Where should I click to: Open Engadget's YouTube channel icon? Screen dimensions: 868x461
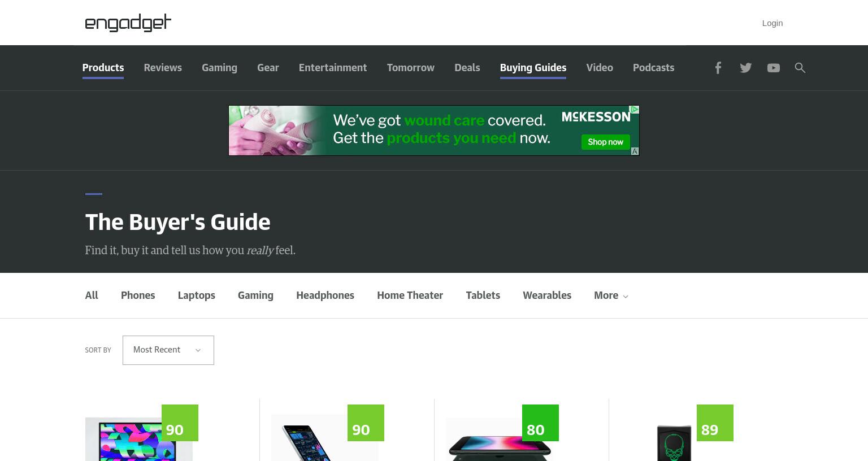tap(774, 68)
